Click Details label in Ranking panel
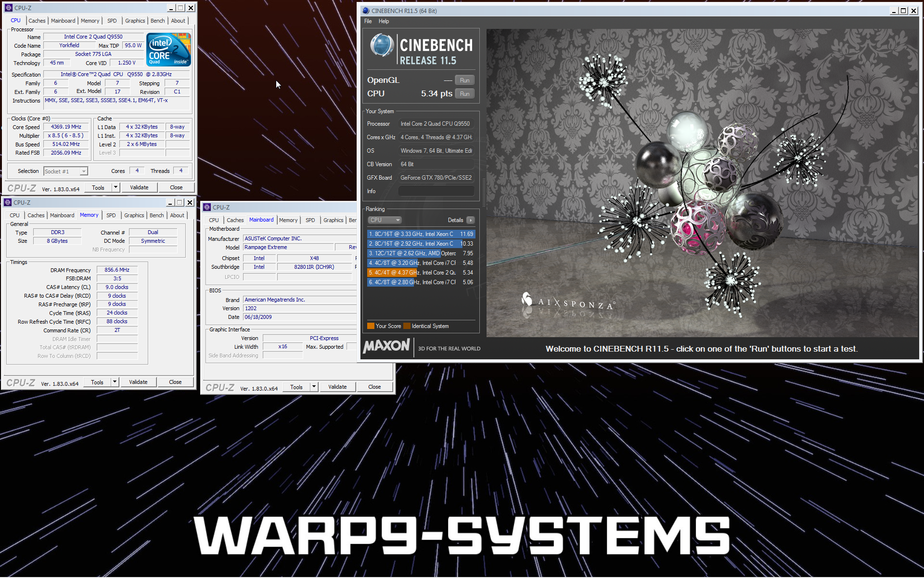Image resolution: width=924 pixels, height=578 pixels. [455, 220]
